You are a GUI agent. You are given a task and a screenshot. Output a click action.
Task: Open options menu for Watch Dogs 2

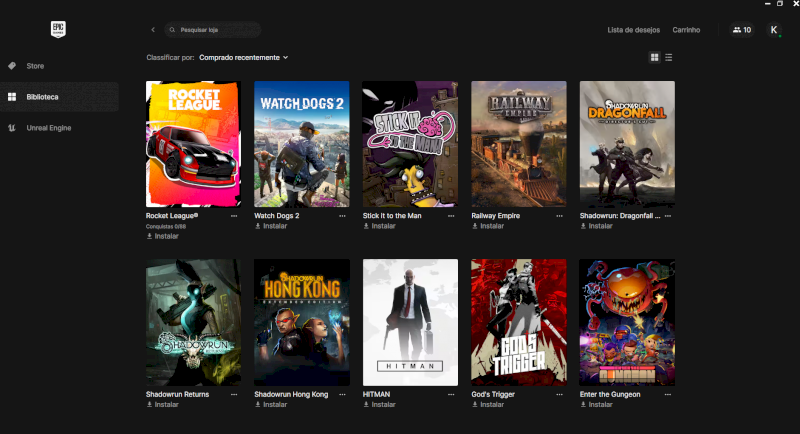pos(342,215)
